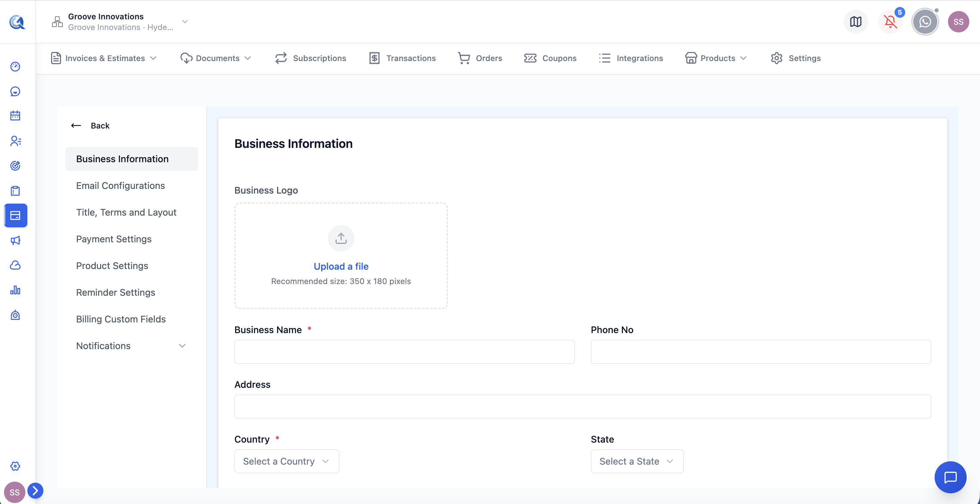The image size is (980, 504).
Task: Open the Documents dropdown menu
Action: click(x=216, y=58)
